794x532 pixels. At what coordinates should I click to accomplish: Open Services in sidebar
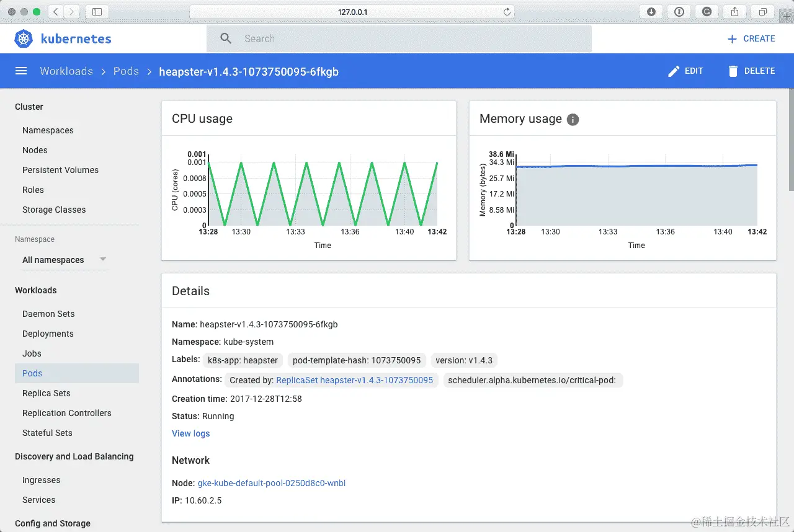(38, 500)
